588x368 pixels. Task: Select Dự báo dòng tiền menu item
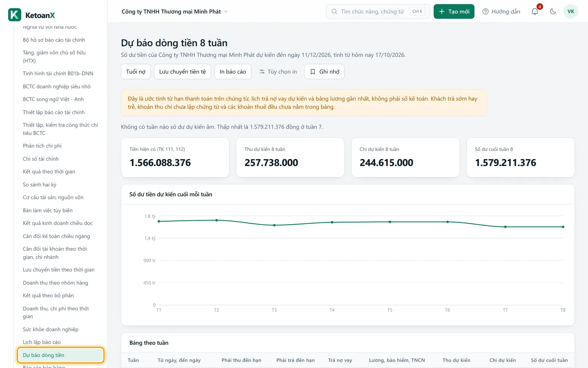pos(60,355)
